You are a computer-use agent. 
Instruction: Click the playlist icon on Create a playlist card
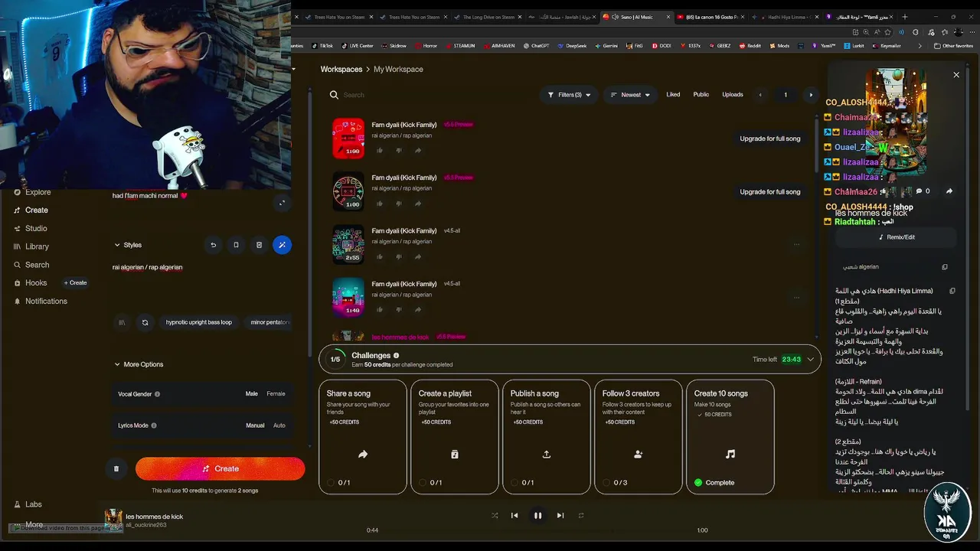click(455, 454)
